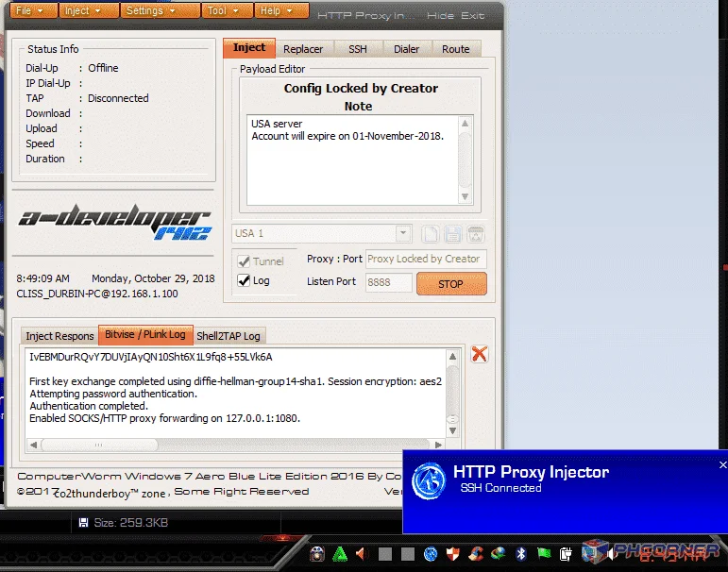Clear log with red X icon
This screenshot has height=572, width=728.
tap(479, 354)
